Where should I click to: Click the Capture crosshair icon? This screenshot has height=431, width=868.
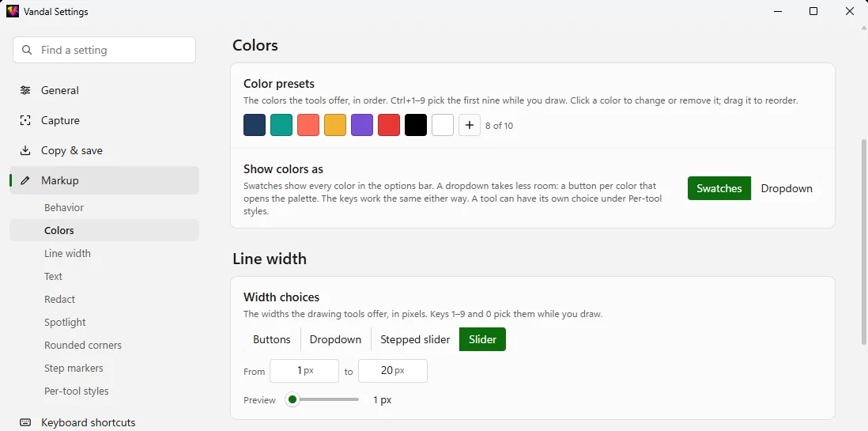pos(25,120)
